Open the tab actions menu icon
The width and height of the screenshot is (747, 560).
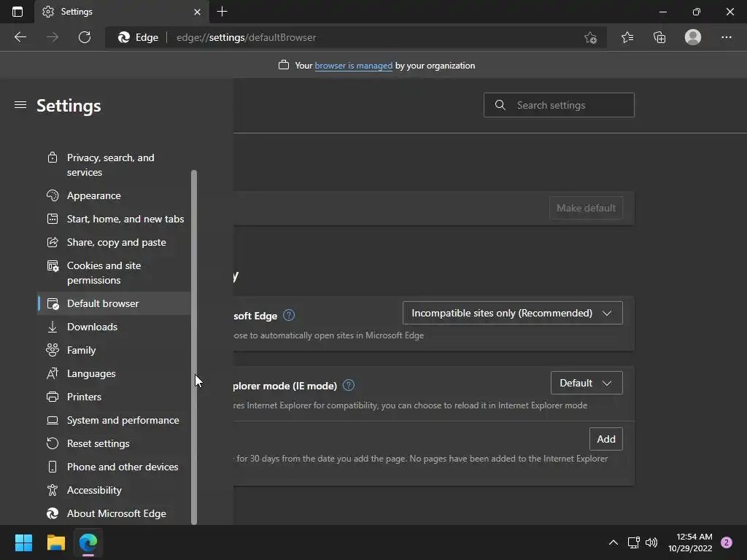tap(18, 12)
